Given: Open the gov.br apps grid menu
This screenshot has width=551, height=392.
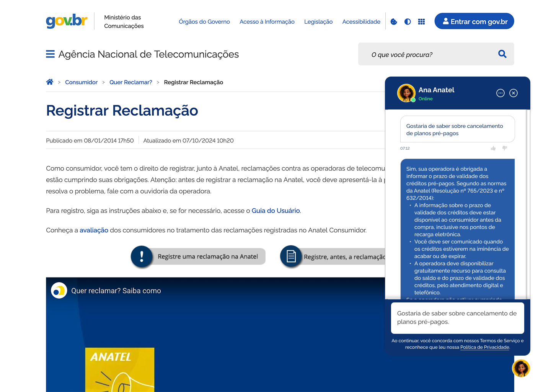Looking at the screenshot, I should 421,22.
